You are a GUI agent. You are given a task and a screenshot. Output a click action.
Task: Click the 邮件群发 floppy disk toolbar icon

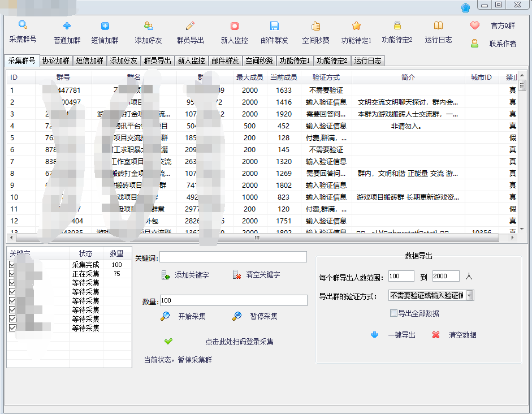click(274, 26)
